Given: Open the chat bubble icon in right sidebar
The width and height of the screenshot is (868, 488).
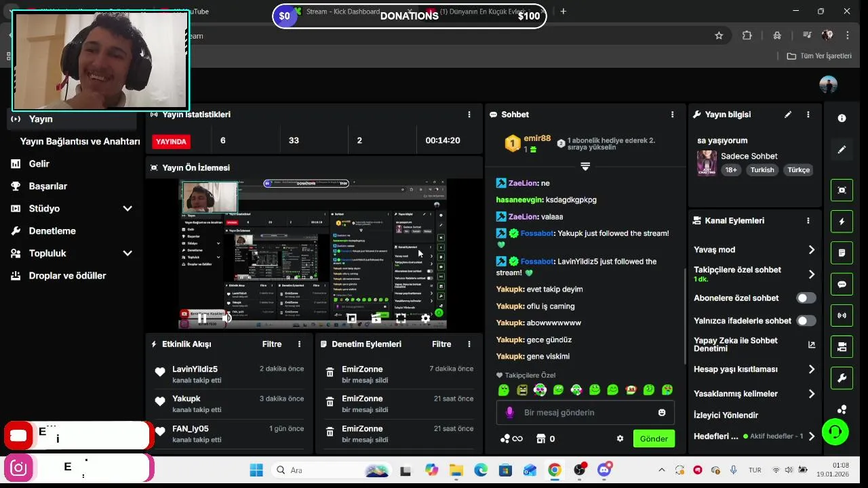Looking at the screenshot, I should 842,285.
